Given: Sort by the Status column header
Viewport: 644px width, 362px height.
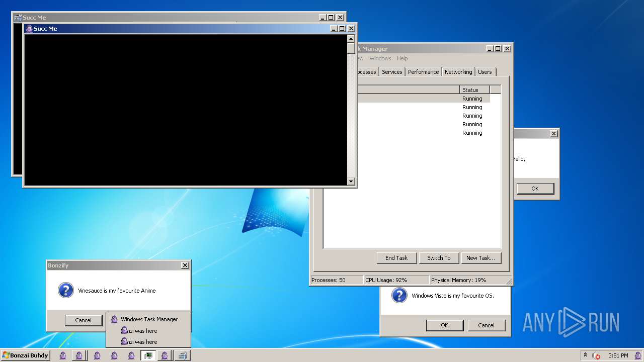Looking at the screenshot, I should (474, 90).
